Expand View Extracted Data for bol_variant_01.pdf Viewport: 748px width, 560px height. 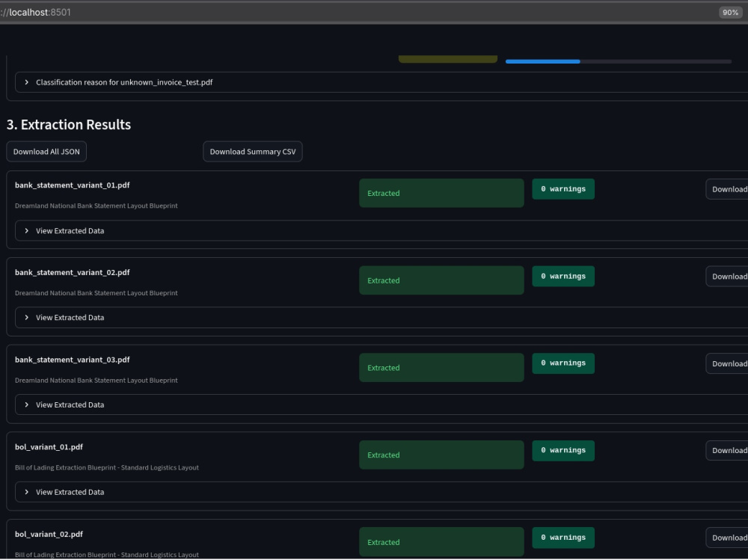(381, 492)
